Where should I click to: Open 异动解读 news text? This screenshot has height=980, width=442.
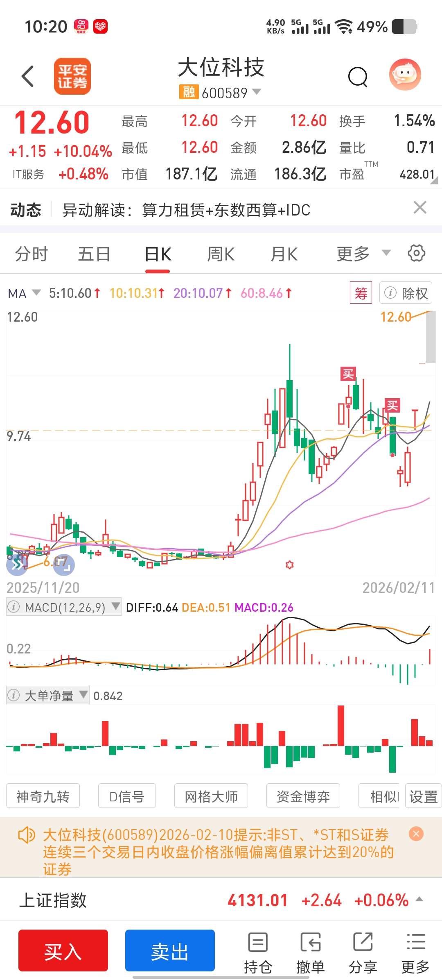pyautogui.click(x=186, y=210)
